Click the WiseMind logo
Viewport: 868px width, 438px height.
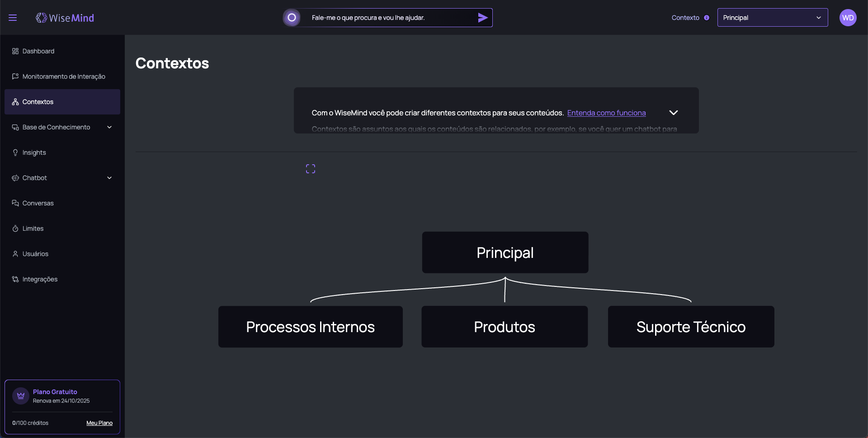(65, 18)
